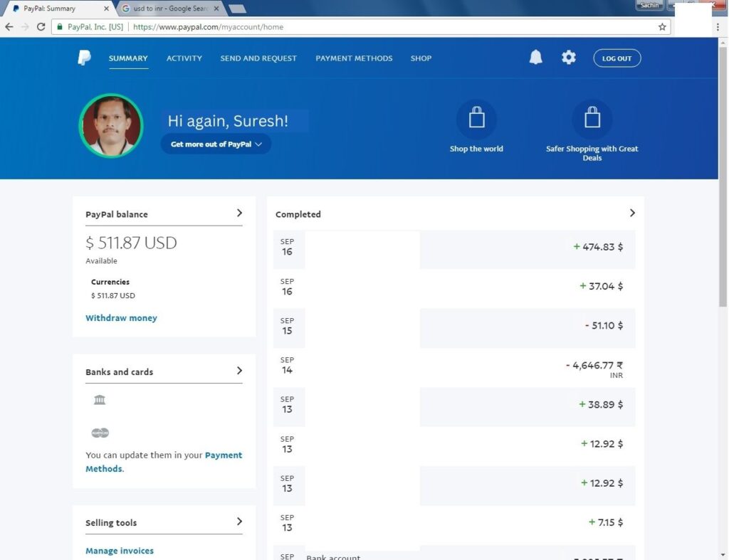Screen dimensions: 729x560
Task: Click the Sachin Chrome profile button
Action: (x=649, y=5)
